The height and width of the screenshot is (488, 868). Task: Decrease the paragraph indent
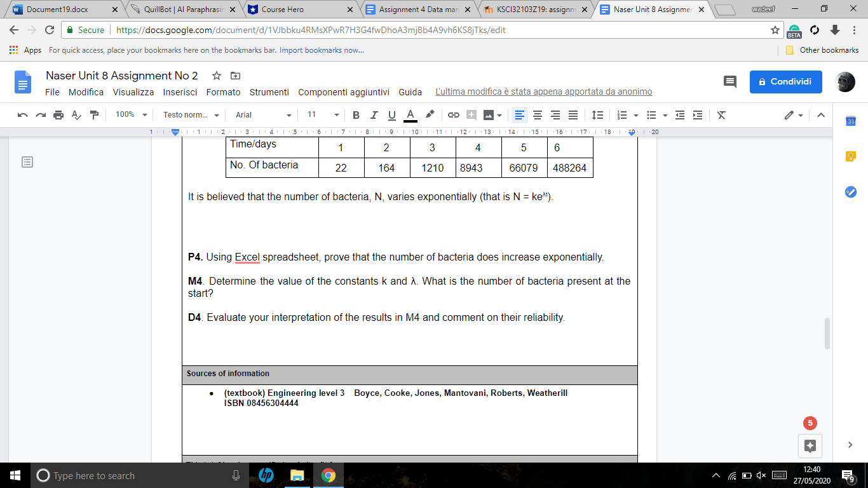pos(680,115)
